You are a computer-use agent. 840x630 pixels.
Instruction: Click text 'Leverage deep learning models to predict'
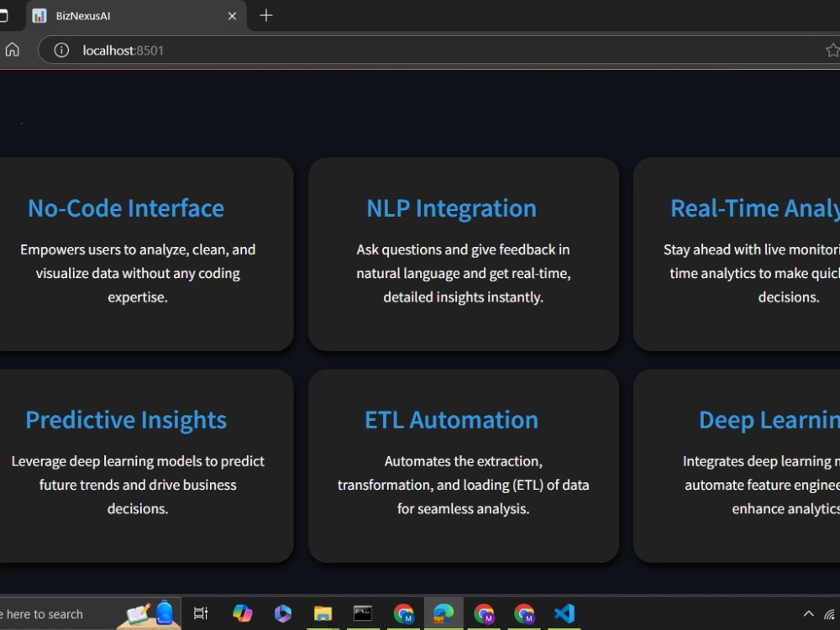138,461
